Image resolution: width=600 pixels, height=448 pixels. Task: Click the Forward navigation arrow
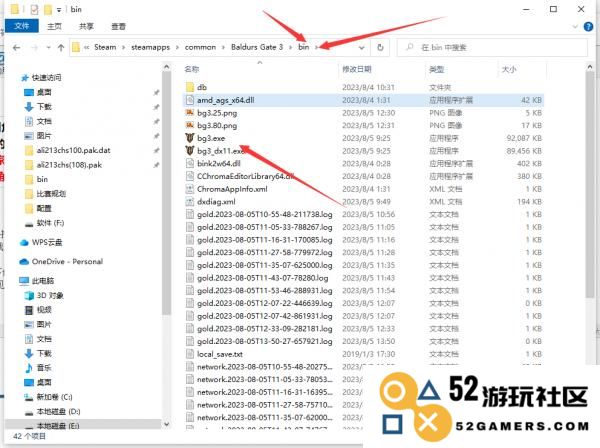[x=34, y=48]
